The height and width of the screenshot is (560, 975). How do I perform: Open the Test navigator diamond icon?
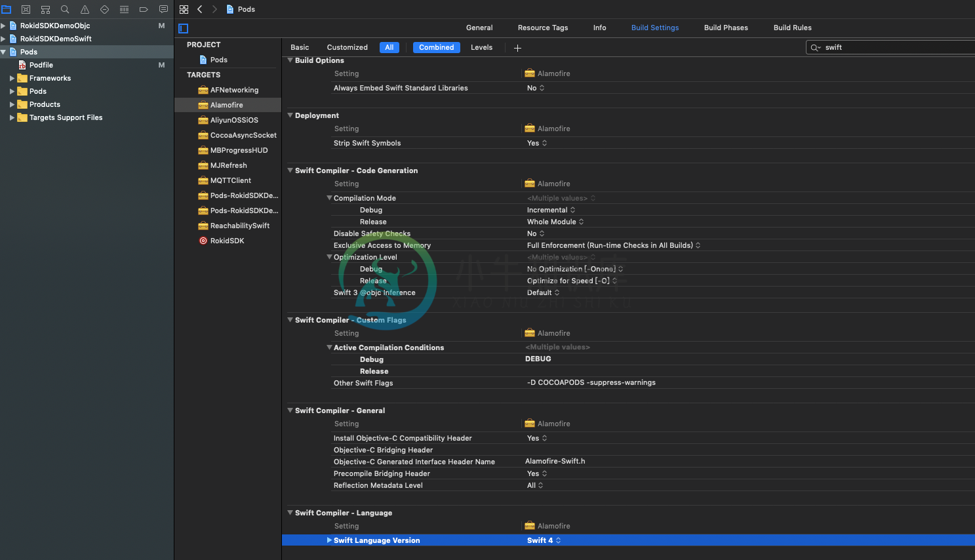(x=104, y=9)
